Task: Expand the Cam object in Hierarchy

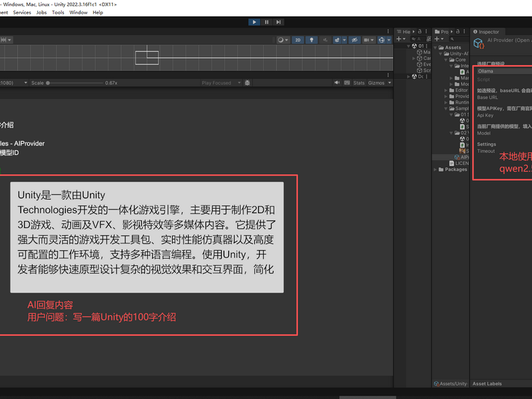Action: (x=414, y=59)
